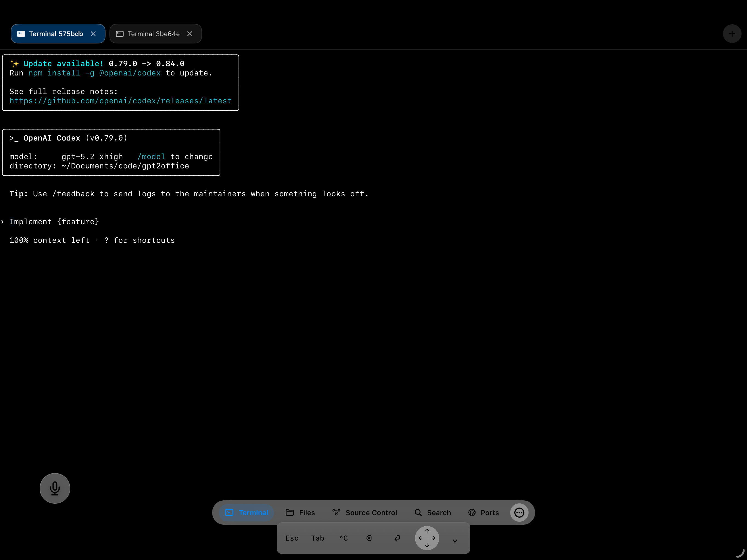Image resolution: width=747 pixels, height=560 pixels.
Task: Send Ctrl-C with the ^C key
Action: [343, 538]
